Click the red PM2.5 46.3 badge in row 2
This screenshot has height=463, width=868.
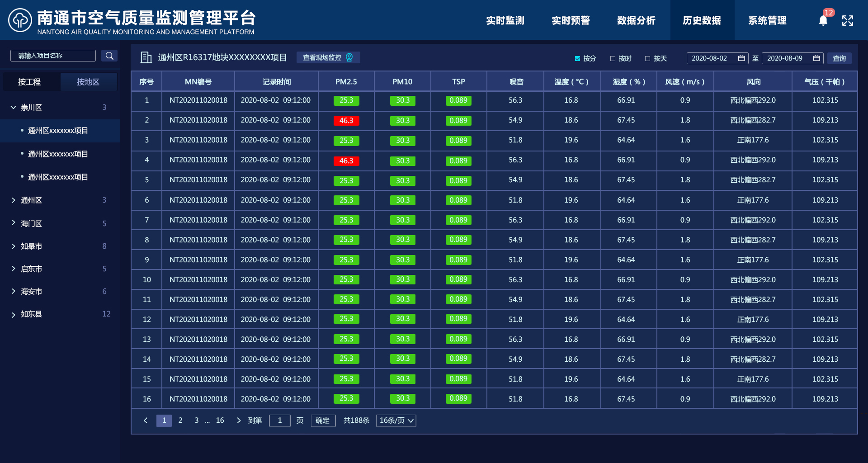pos(346,121)
